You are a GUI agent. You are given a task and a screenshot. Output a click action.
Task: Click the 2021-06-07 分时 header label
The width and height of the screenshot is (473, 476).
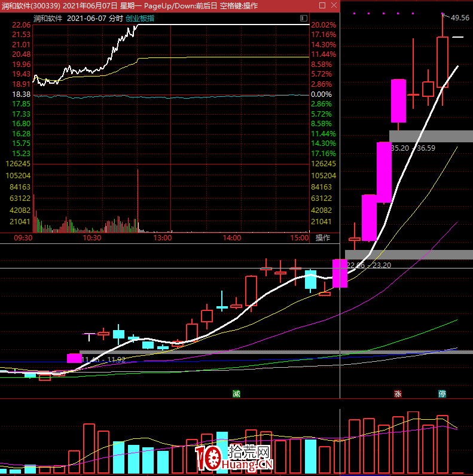(94, 18)
